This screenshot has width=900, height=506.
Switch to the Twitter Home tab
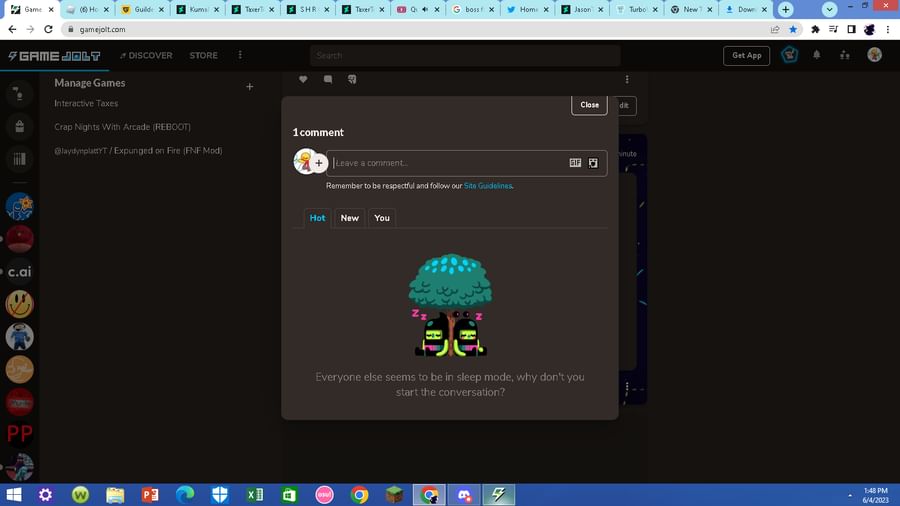pos(527,9)
